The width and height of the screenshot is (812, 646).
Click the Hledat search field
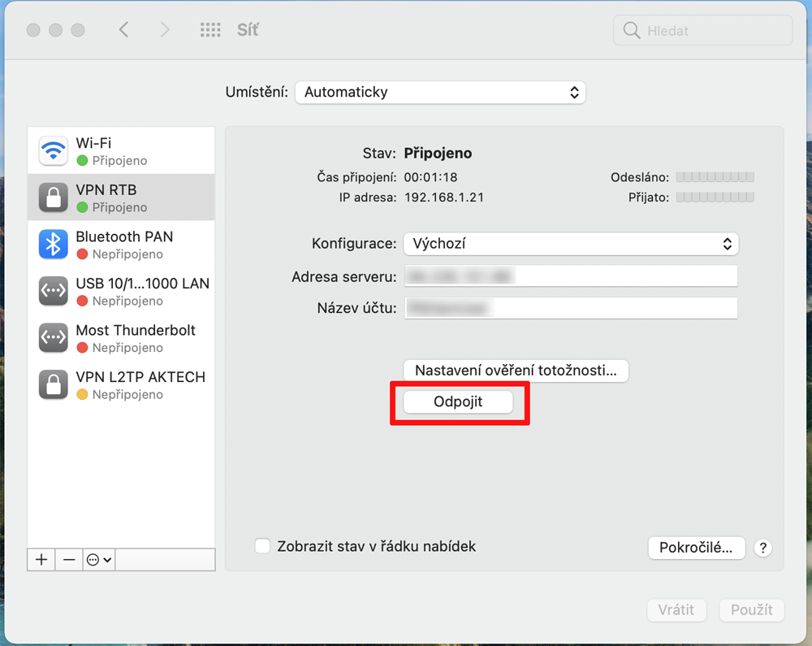(x=703, y=31)
